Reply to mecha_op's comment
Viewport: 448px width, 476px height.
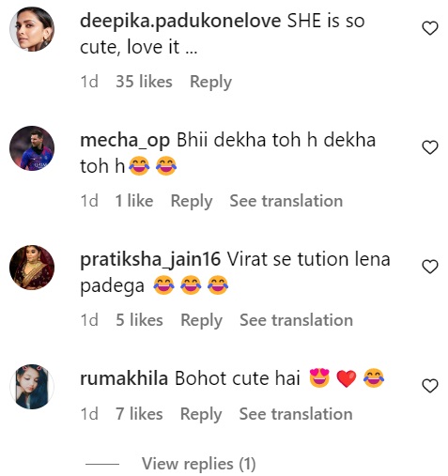(192, 201)
